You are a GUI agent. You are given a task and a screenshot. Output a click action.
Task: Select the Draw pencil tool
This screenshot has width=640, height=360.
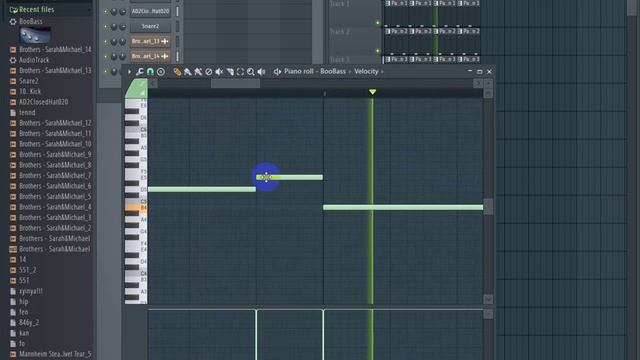point(177,72)
